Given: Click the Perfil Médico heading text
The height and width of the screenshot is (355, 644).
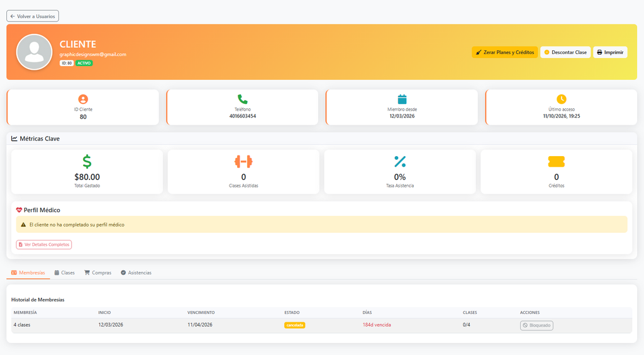Looking at the screenshot, I should click(x=42, y=210).
